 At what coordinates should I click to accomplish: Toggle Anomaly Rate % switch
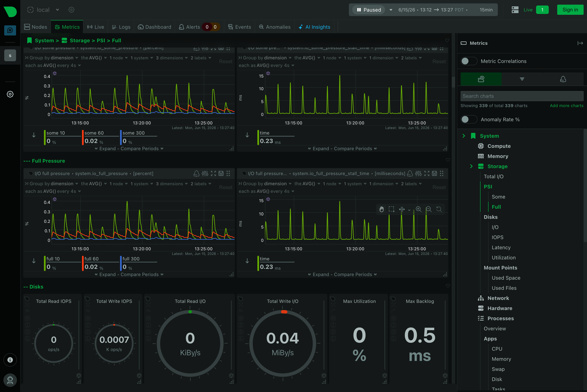pos(469,120)
